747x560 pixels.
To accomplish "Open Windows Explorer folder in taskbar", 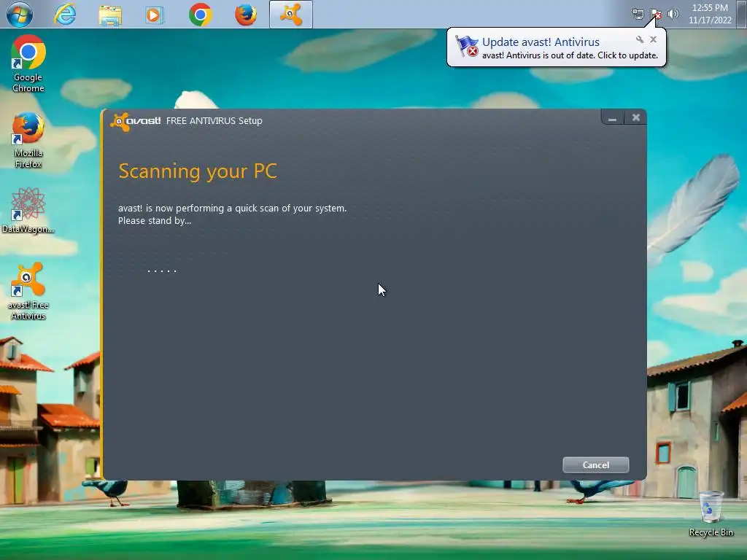I will [110, 15].
